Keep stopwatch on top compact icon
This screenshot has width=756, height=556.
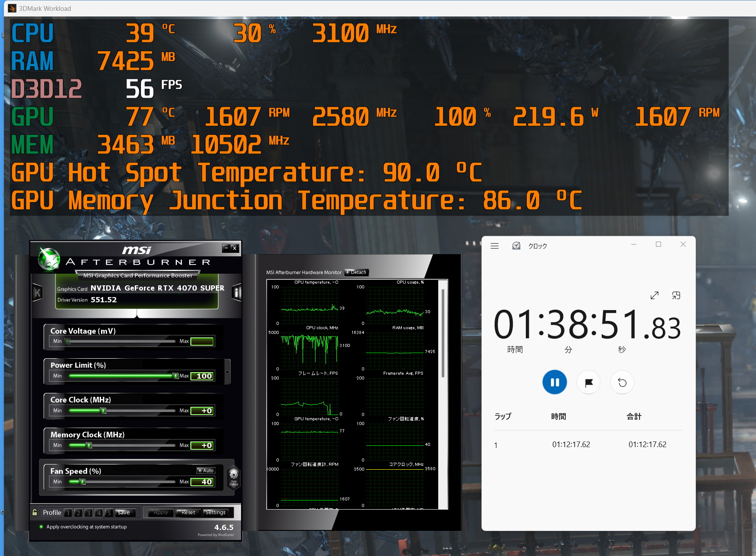(x=676, y=295)
